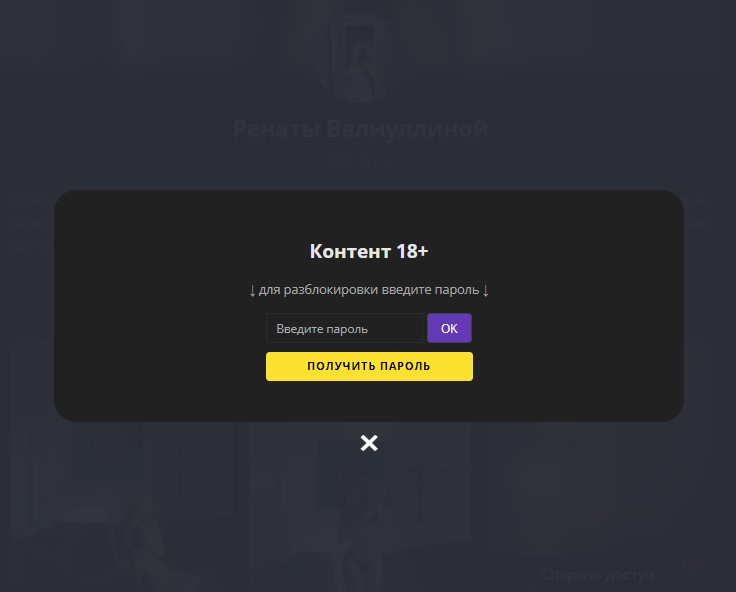Focus the Введите пароль password field
The image size is (736, 592).
click(345, 328)
